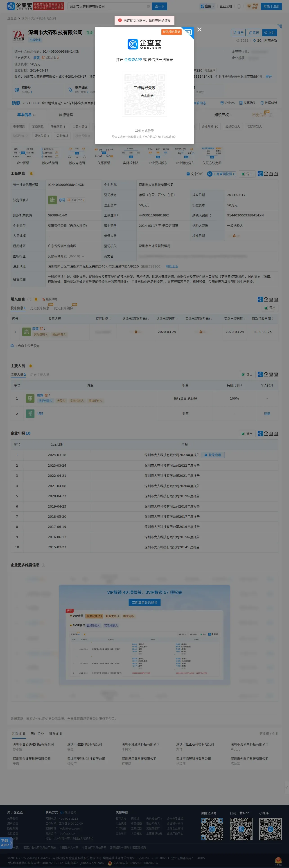This screenshot has height=868, width=289.
Task: Click the mobile phone icon in header
Action: [239, 6]
